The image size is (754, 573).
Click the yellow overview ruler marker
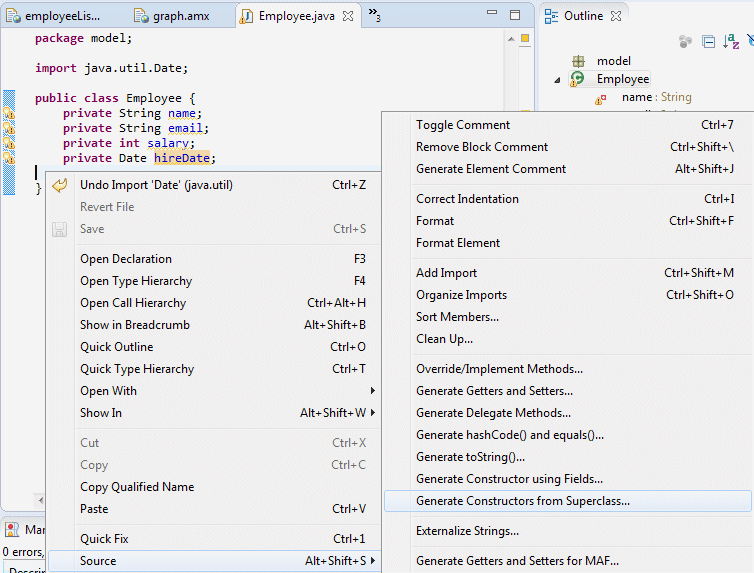point(524,39)
